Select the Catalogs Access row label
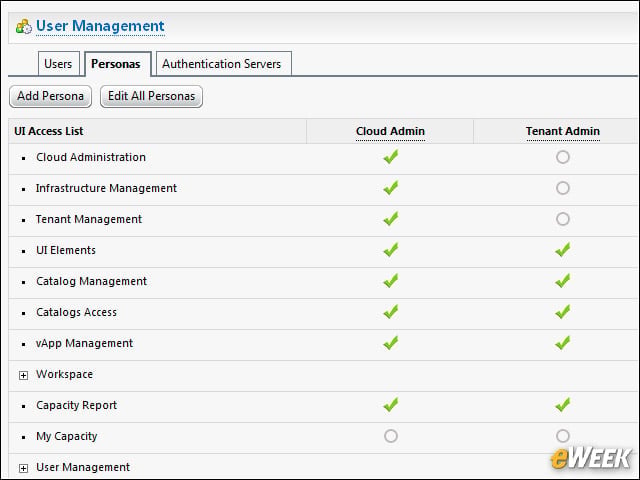Viewport: 640px width, 480px height. tap(76, 312)
